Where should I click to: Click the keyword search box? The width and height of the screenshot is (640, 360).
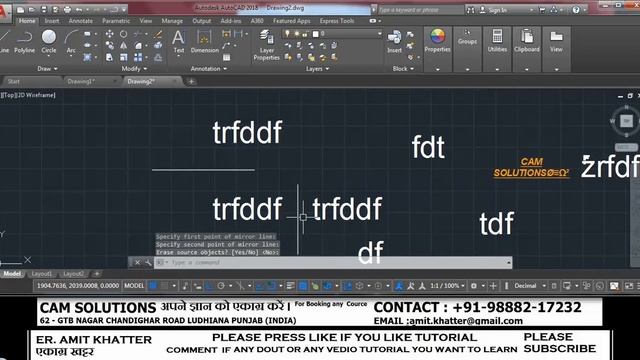coord(420,10)
